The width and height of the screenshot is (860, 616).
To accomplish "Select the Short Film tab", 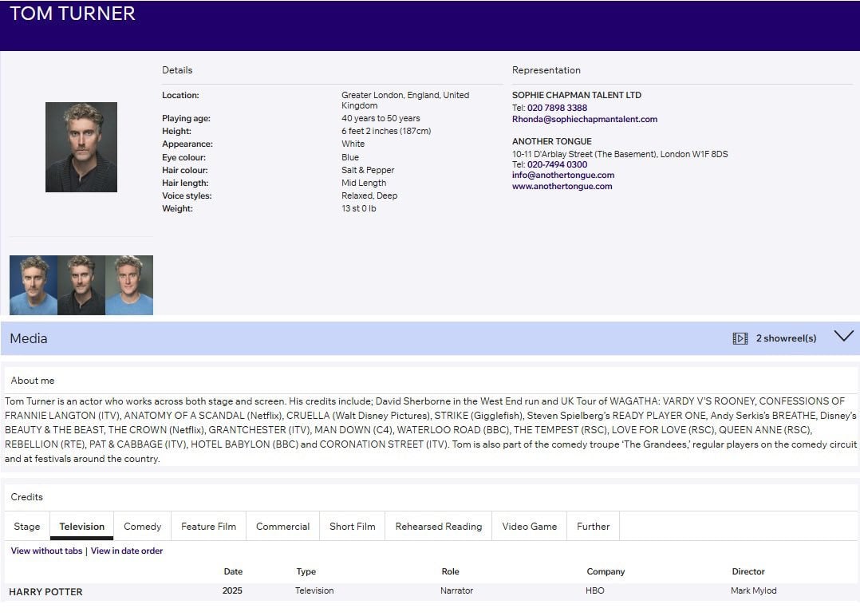I will (352, 527).
